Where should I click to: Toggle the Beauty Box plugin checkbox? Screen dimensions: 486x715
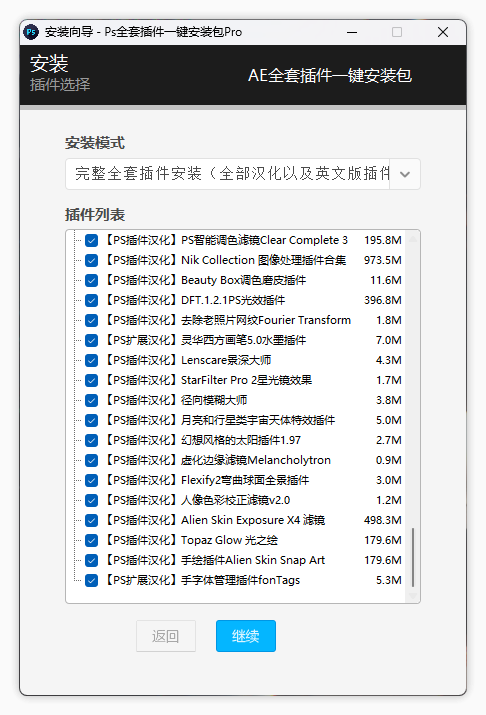pyautogui.click(x=92, y=280)
